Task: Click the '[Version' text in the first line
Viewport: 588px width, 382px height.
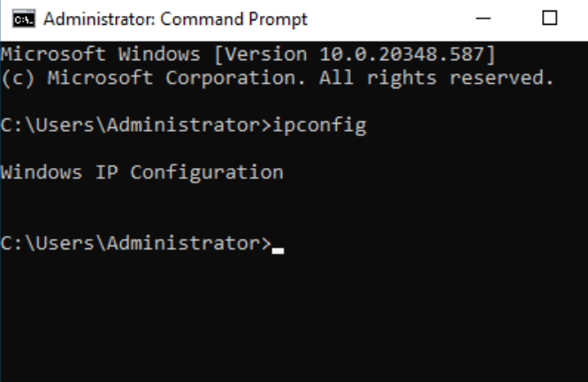Action: pos(261,54)
